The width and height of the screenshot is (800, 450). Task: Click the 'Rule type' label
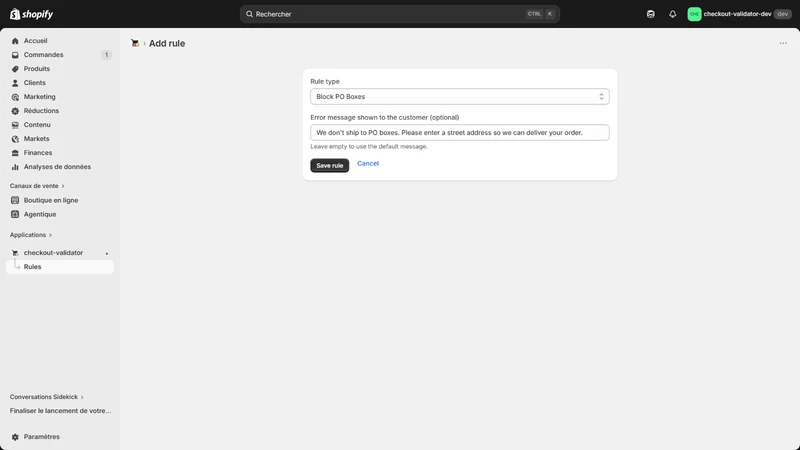click(x=324, y=81)
